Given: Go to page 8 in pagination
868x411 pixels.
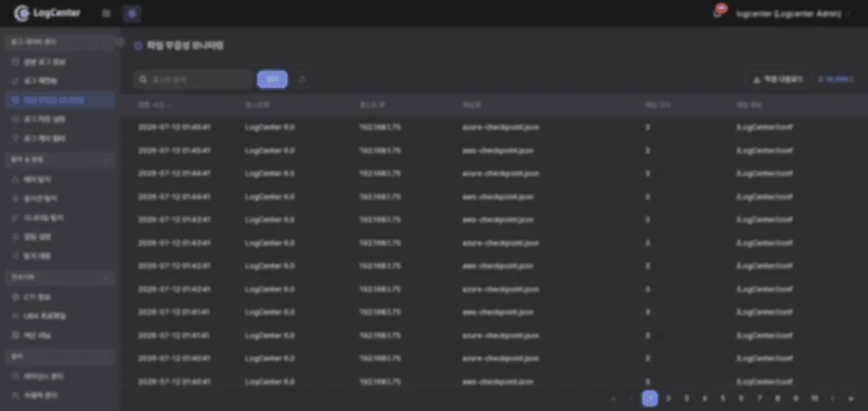Looking at the screenshot, I should (x=778, y=398).
